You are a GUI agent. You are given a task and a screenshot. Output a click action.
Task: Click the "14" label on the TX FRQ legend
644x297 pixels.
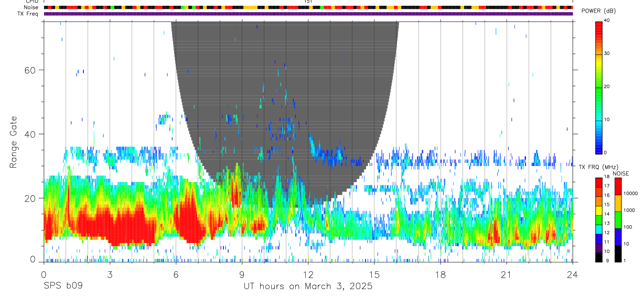click(x=607, y=214)
